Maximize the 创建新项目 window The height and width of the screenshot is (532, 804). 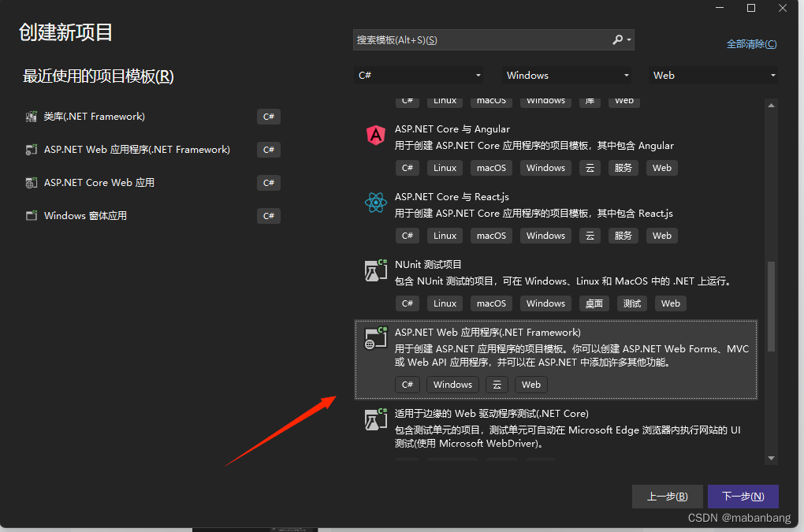[750, 8]
